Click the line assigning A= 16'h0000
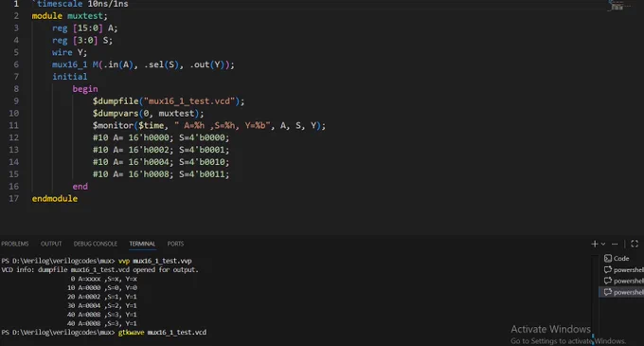 coord(161,137)
